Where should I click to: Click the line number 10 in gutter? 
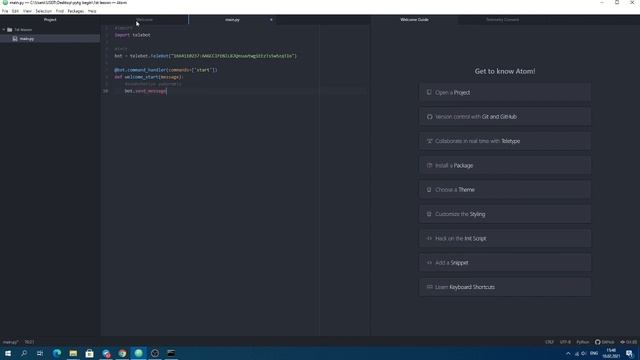(x=106, y=91)
